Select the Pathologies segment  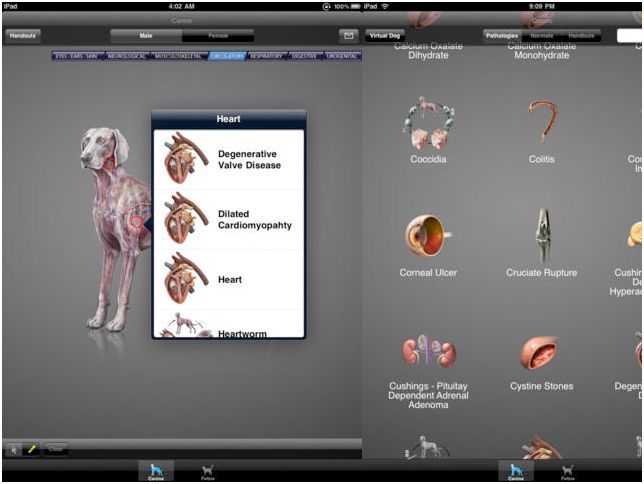(x=502, y=36)
